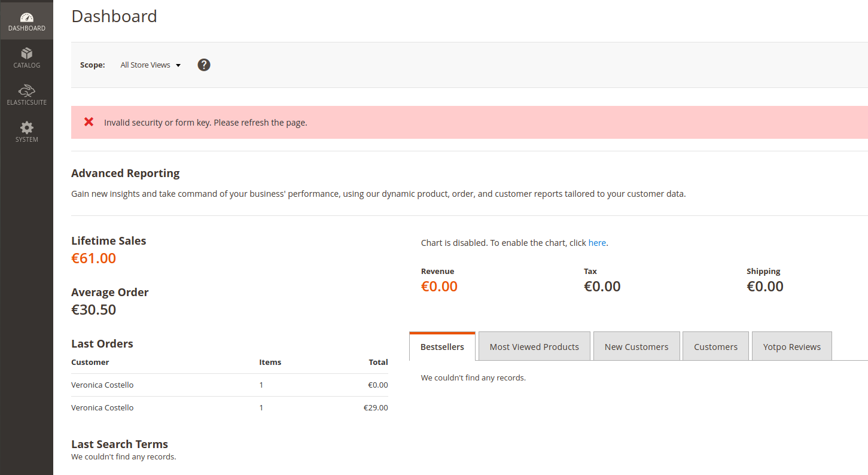Image resolution: width=868 pixels, height=475 pixels.
Task: Select the Yotpo Reviews tab
Action: [x=791, y=346]
